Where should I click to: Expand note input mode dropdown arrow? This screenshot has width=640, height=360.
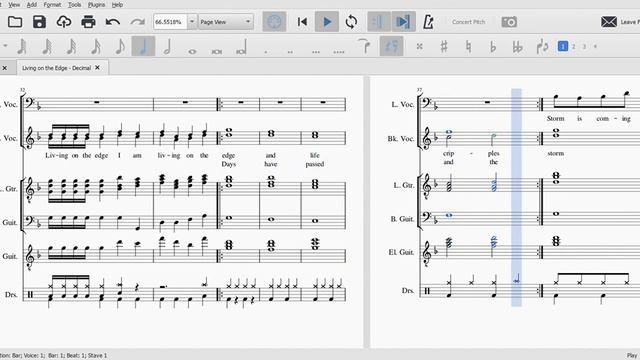click(5, 46)
